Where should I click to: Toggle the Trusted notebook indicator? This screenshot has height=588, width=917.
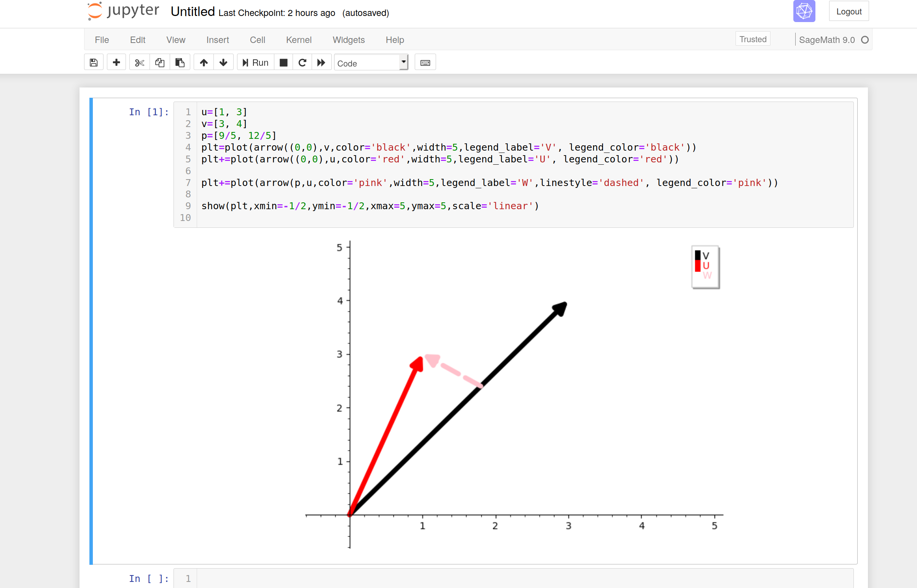click(x=752, y=39)
